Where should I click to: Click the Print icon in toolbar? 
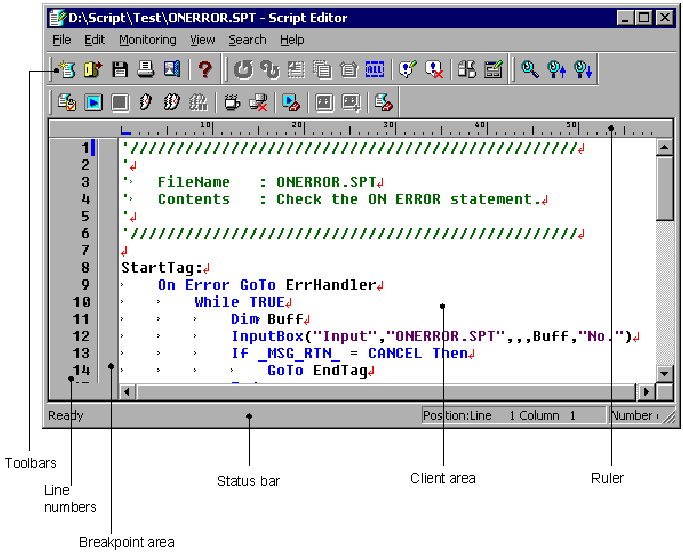pyautogui.click(x=145, y=69)
